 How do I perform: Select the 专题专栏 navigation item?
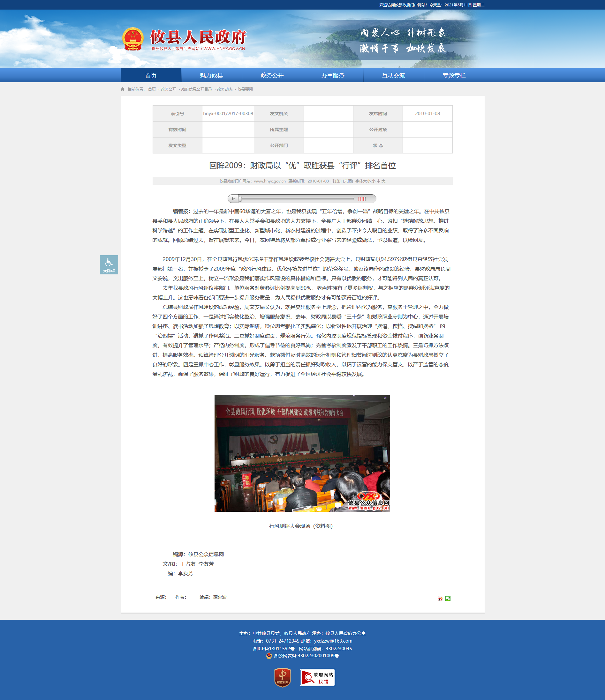click(x=454, y=75)
